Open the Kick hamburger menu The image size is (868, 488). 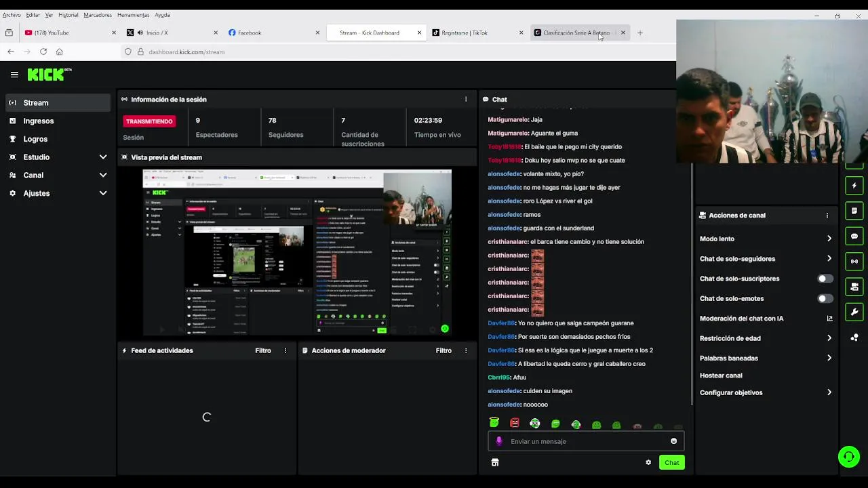click(x=14, y=75)
